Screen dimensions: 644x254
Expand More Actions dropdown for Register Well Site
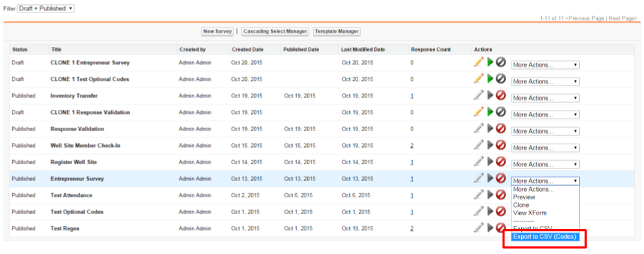(545, 164)
